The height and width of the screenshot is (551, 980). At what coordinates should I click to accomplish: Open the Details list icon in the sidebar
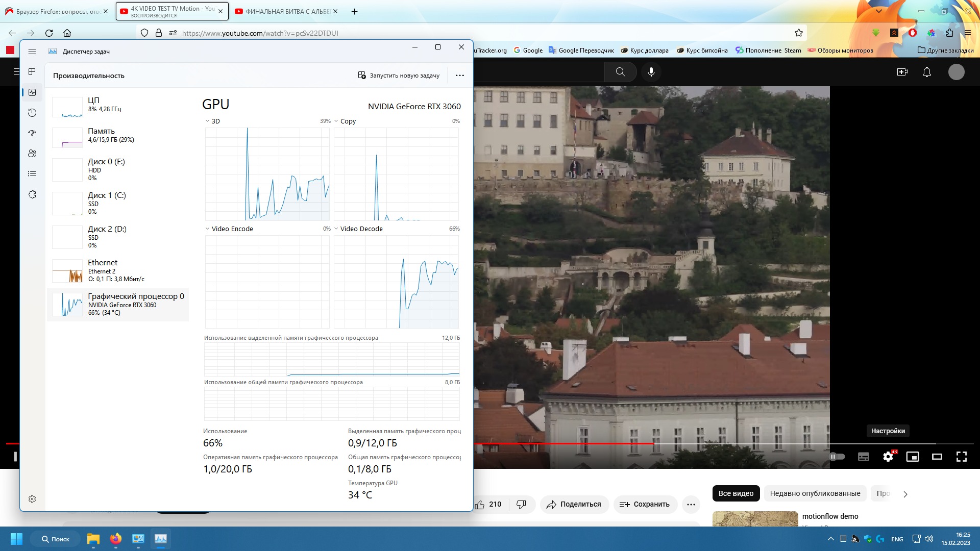click(x=32, y=174)
